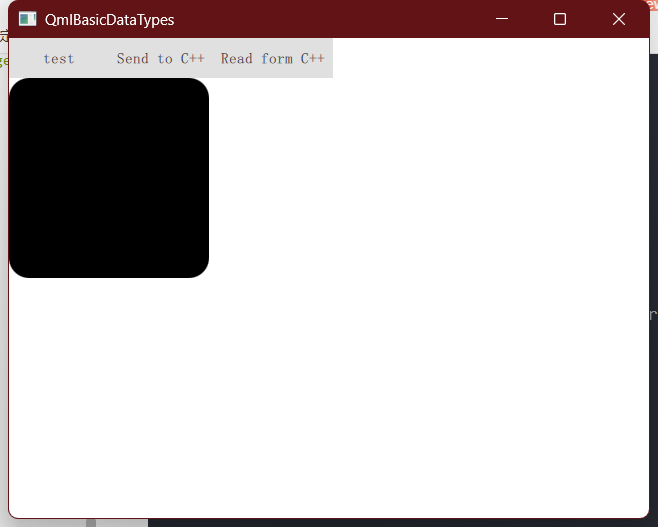The width and height of the screenshot is (658, 527).
Task: Click the Send to C++ button
Action: coord(161,58)
